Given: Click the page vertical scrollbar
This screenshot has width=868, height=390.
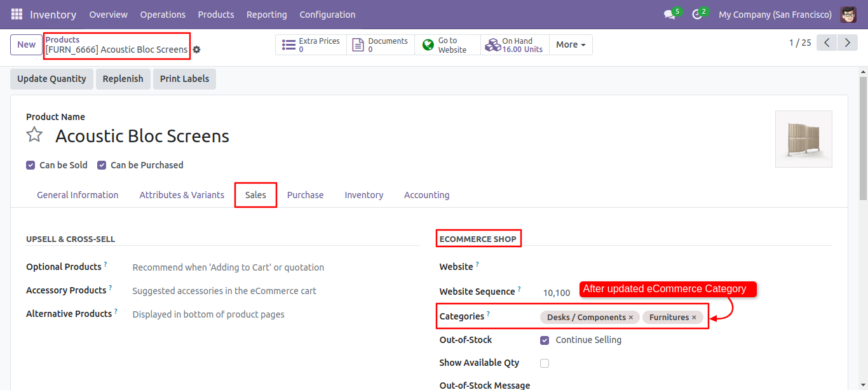Looking at the screenshot, I should tap(863, 138).
